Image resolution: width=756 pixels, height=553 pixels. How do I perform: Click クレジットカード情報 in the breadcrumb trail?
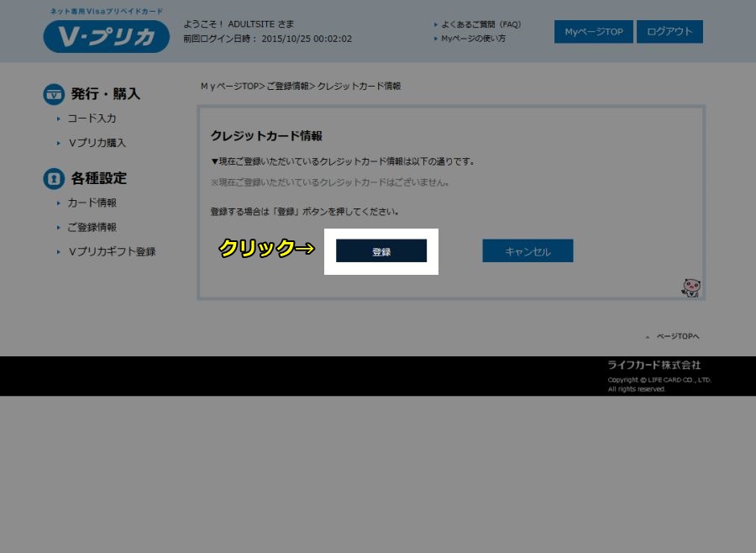(x=359, y=87)
